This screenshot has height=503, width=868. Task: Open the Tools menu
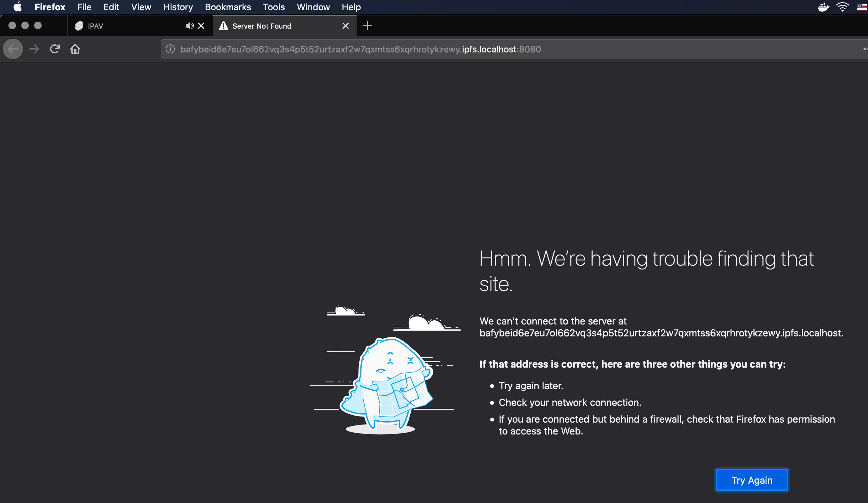tap(273, 7)
